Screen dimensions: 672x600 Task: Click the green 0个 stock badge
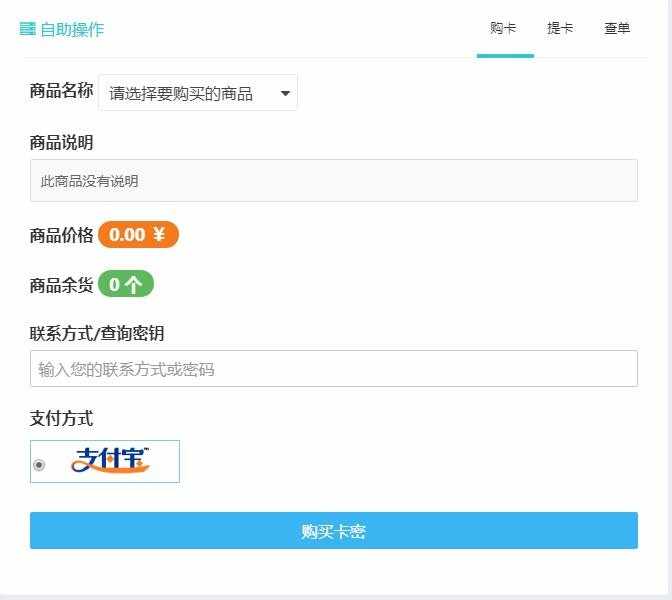(126, 284)
